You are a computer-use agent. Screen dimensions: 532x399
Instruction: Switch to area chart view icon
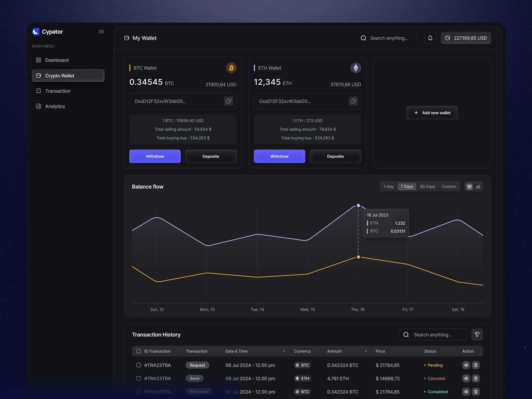point(478,186)
